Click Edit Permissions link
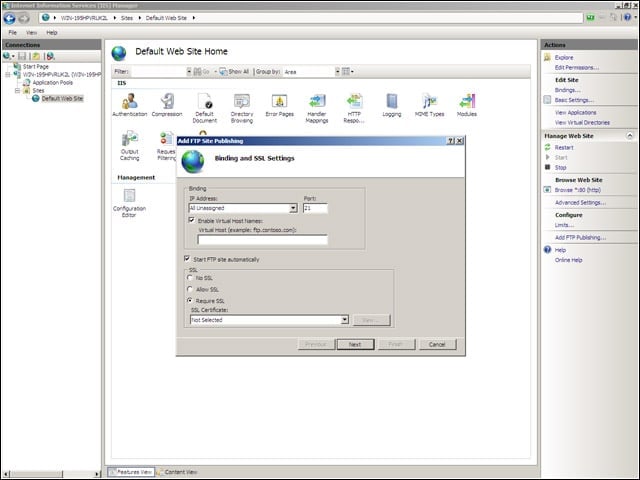The image size is (640, 480). point(577,67)
